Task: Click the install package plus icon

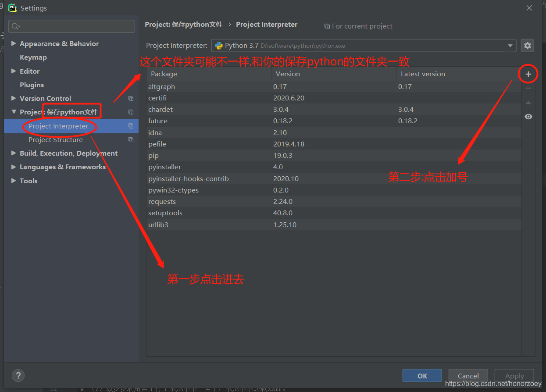Action: (x=528, y=74)
